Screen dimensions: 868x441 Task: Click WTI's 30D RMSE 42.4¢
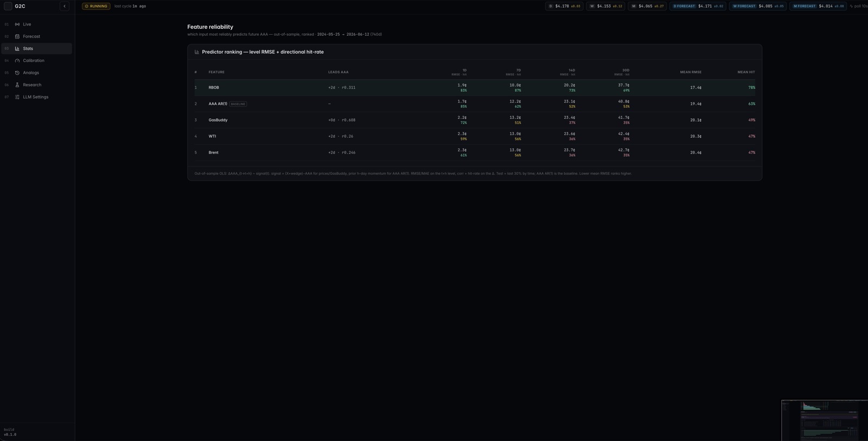tap(624, 133)
